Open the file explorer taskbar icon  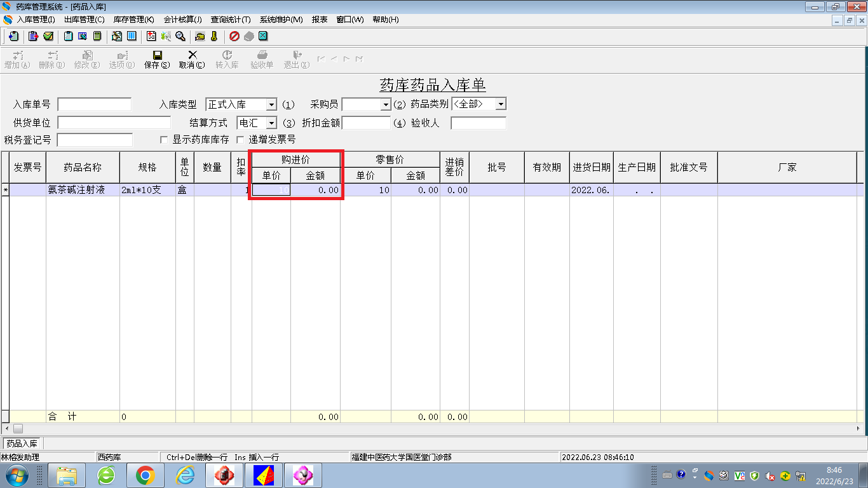(67, 475)
